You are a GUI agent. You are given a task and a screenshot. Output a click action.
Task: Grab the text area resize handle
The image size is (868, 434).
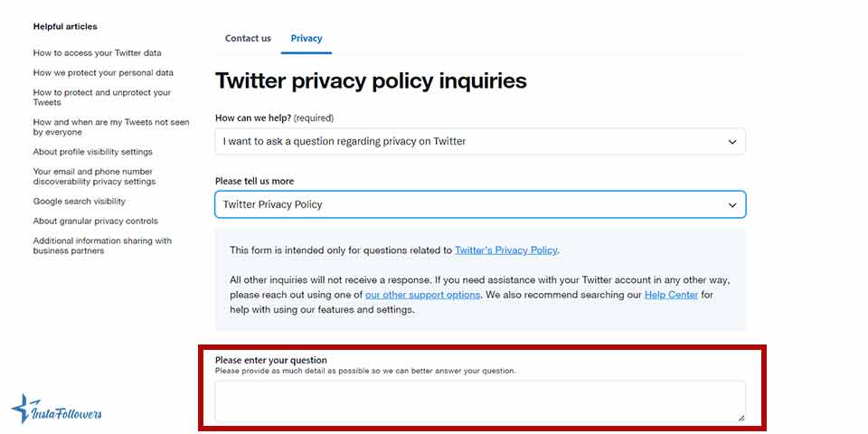(741, 417)
